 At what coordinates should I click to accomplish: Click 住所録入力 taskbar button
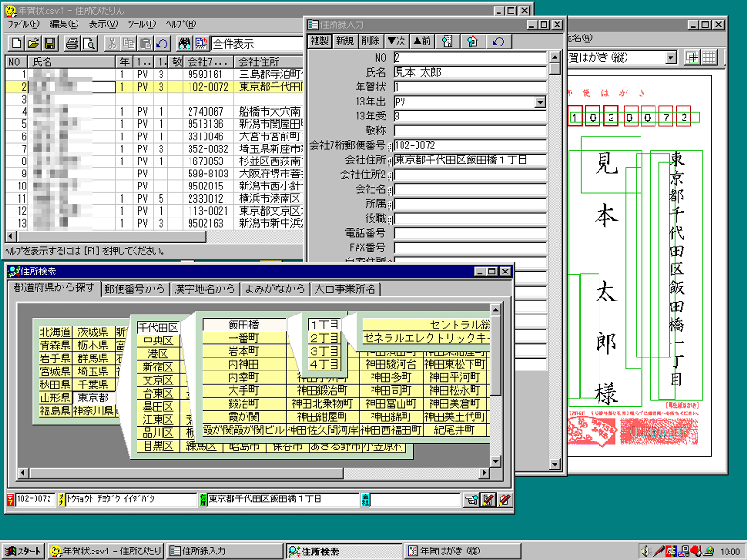[224, 552]
